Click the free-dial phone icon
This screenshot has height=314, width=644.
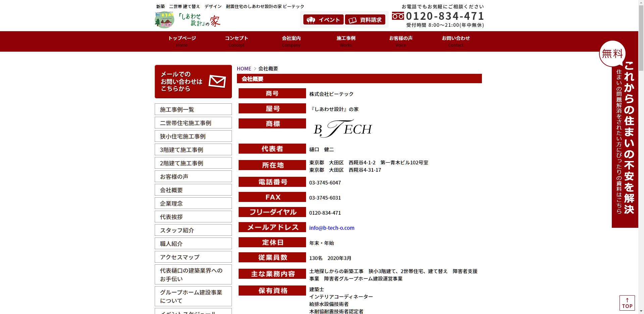[x=398, y=16]
